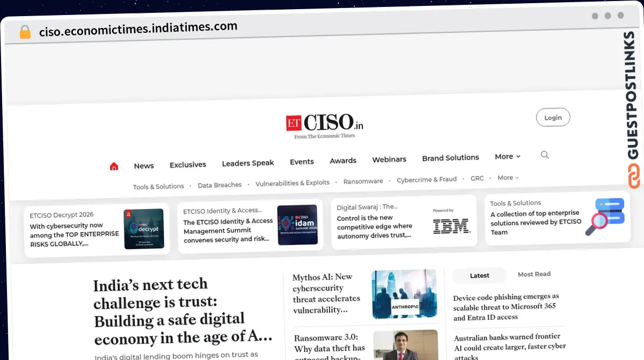Viewport: 644px width, 360px height.
Task: Read India's digital lending boom summary
Action: click(x=177, y=356)
